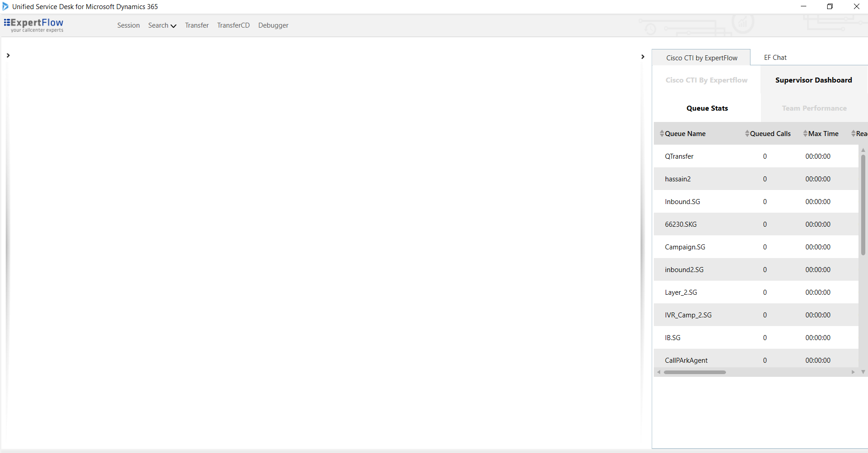Select the Queue Stats tab
The height and width of the screenshot is (453, 868).
[x=707, y=108]
